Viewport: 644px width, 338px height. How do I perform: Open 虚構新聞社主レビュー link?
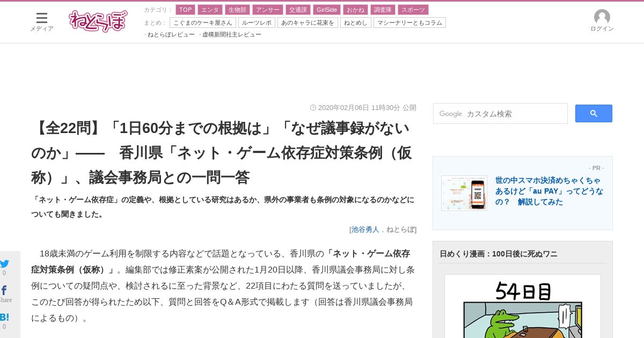pos(232,34)
